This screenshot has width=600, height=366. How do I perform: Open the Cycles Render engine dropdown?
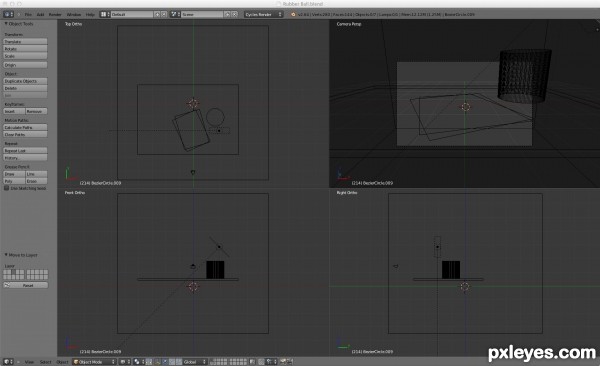click(263, 14)
